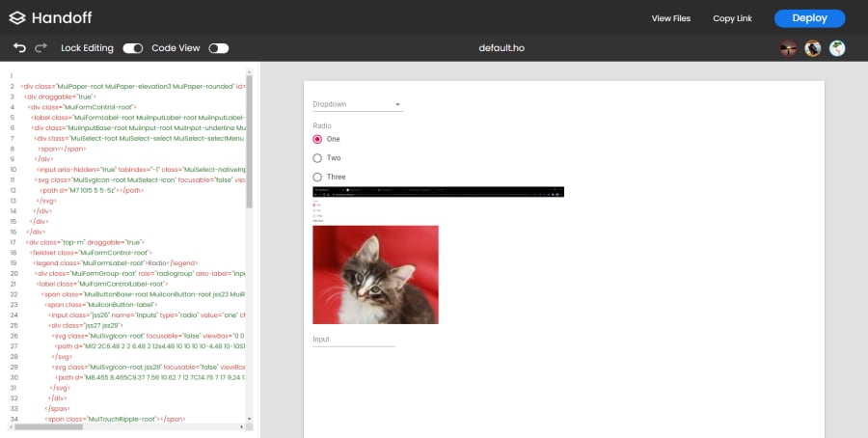Click the scroll down arrow in code panel

249,419
